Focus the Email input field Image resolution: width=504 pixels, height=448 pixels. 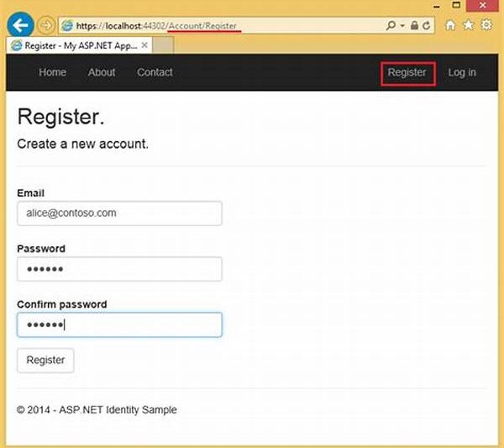pyautogui.click(x=119, y=213)
